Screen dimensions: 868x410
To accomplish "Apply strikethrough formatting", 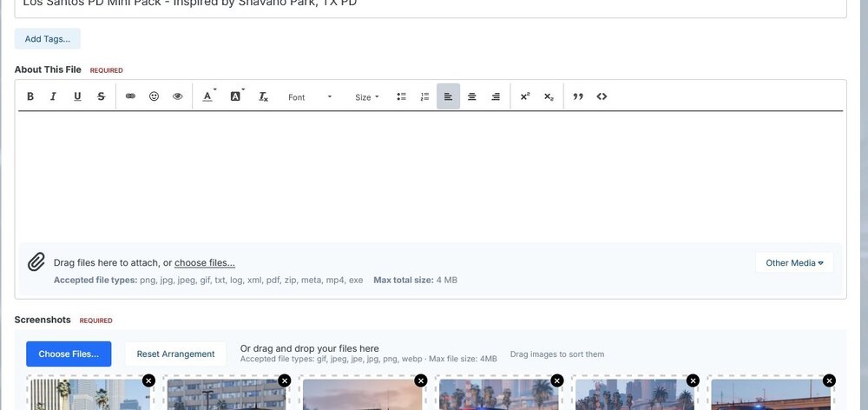I will (101, 96).
